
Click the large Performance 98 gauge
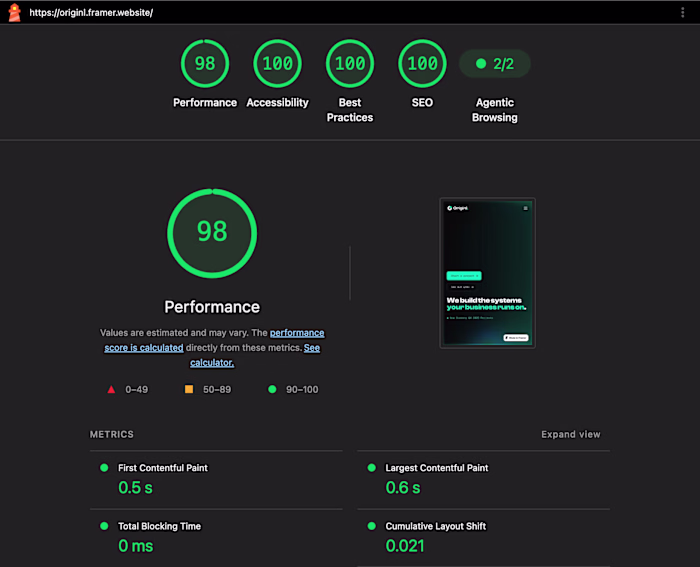tap(212, 233)
